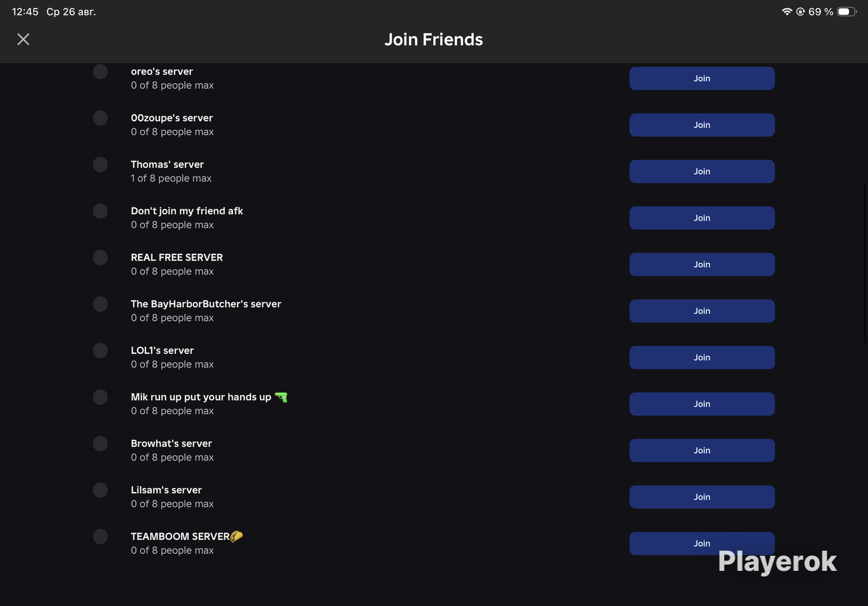Image resolution: width=868 pixels, height=606 pixels.
Task: Click the server list scrollbar on right edge
Action: point(865,264)
